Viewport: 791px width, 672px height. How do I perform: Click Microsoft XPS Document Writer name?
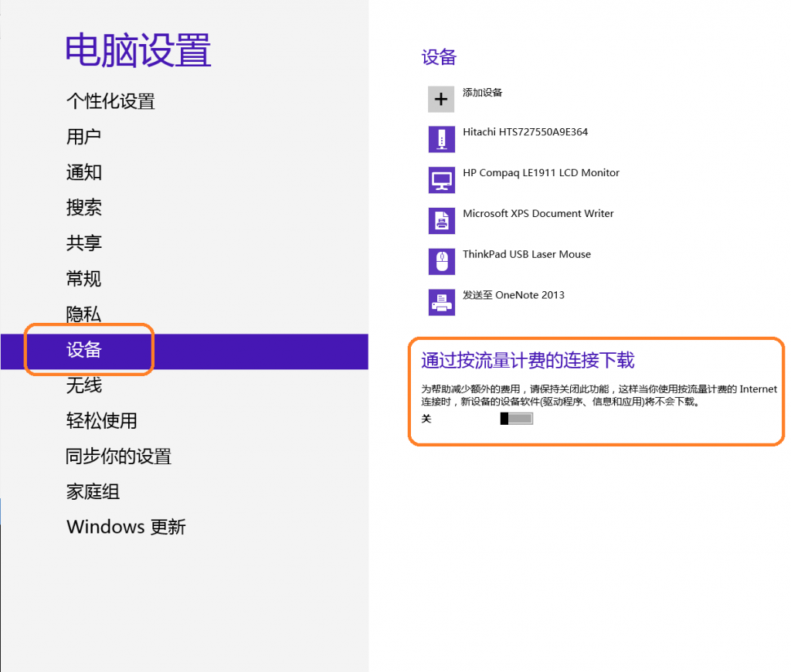[x=538, y=213]
